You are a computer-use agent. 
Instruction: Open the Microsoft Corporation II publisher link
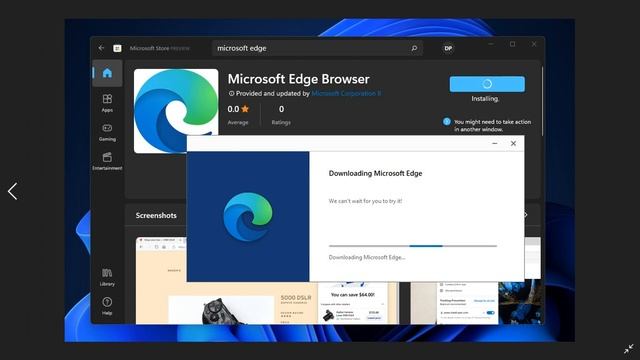pos(346,93)
